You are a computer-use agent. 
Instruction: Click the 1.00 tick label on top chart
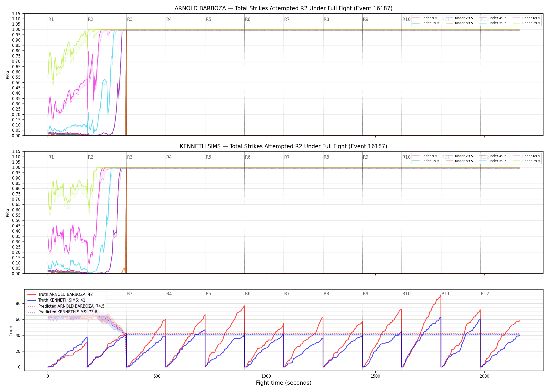[x=16, y=30]
